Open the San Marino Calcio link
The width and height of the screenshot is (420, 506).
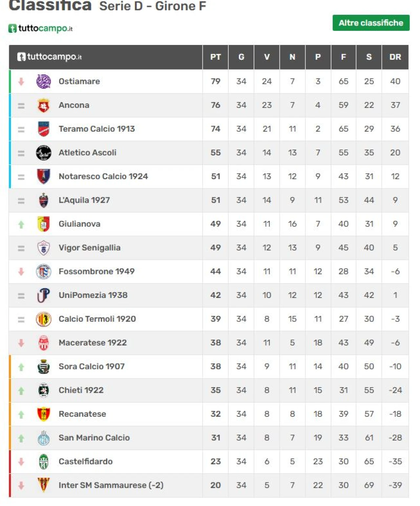click(x=94, y=438)
